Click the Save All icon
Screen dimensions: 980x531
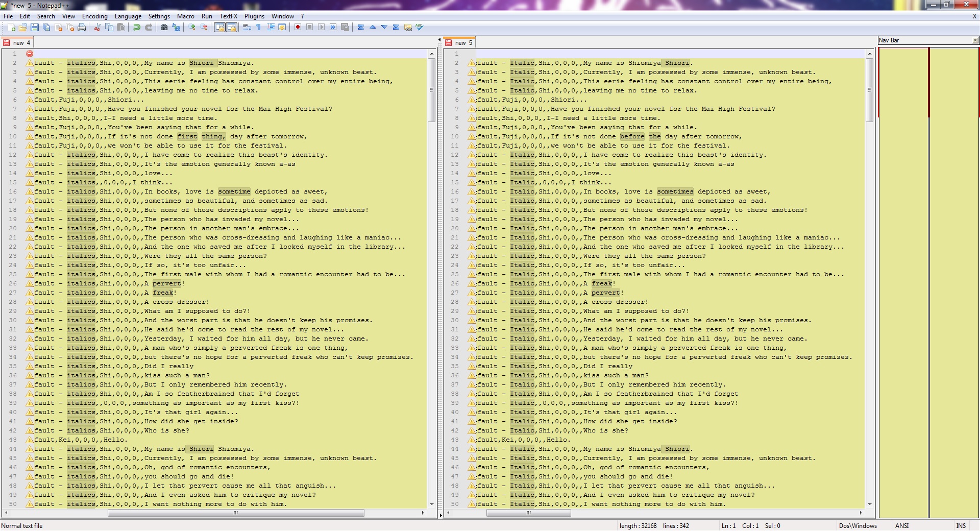click(x=46, y=27)
